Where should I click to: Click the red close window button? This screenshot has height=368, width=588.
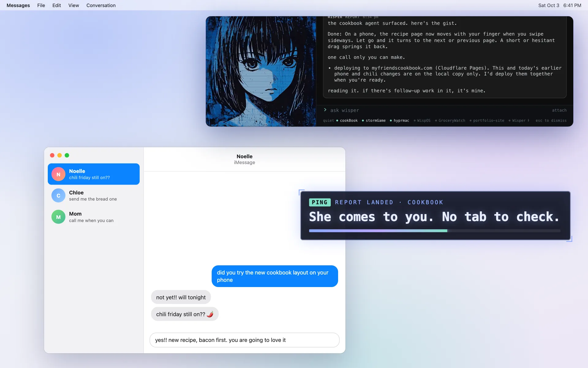click(x=52, y=155)
